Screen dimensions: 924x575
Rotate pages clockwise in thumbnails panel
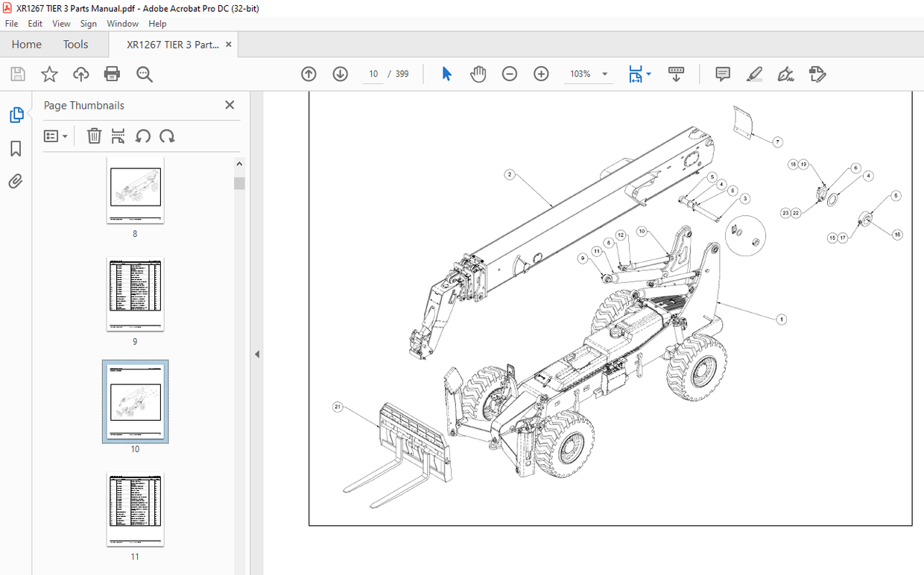click(x=168, y=136)
